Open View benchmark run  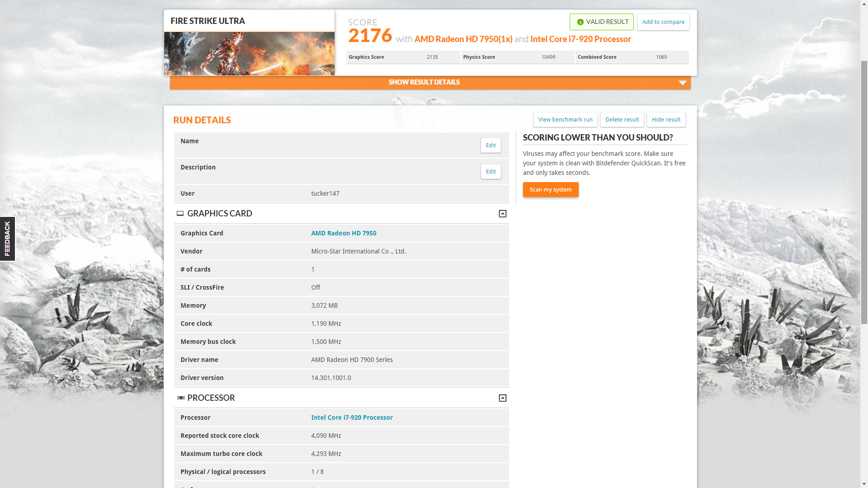(565, 120)
